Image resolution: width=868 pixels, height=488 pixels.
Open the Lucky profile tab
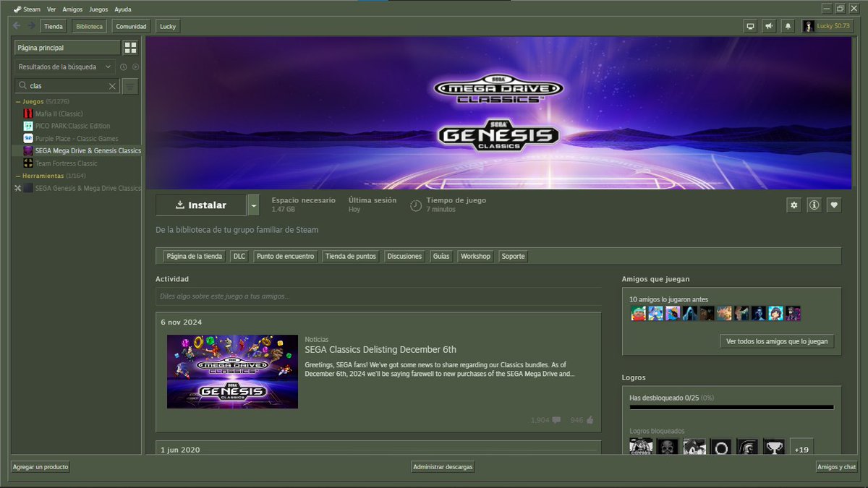tap(168, 26)
